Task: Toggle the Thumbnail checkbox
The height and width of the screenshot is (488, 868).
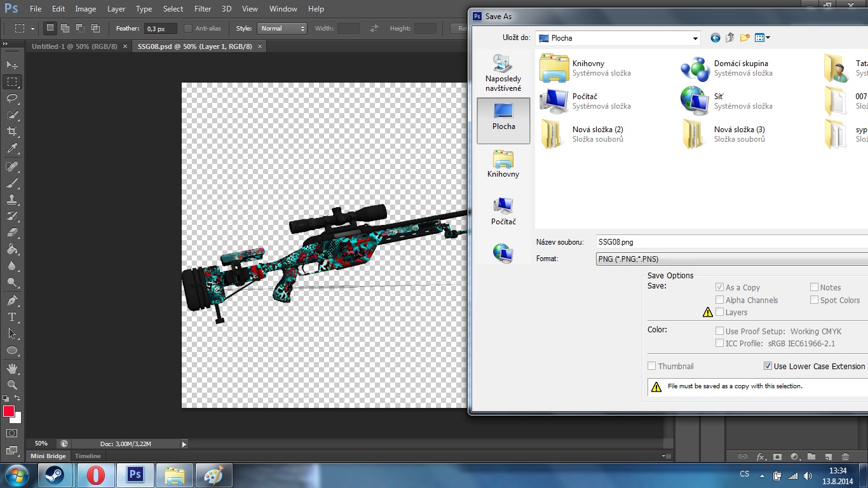Action: tap(651, 366)
